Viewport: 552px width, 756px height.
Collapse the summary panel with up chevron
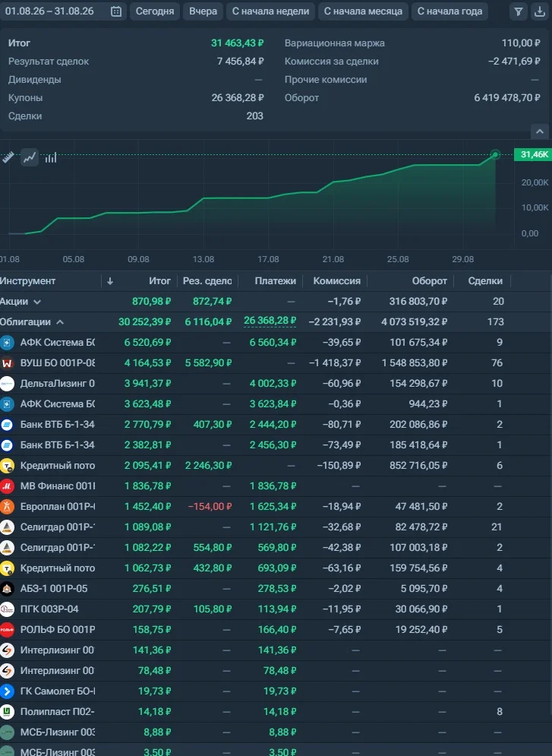540,131
